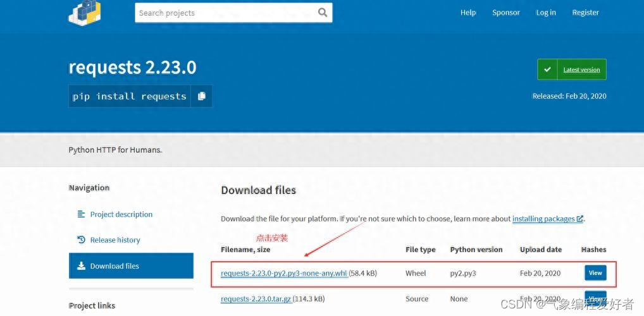
Task: Click the File type column header
Action: point(421,250)
